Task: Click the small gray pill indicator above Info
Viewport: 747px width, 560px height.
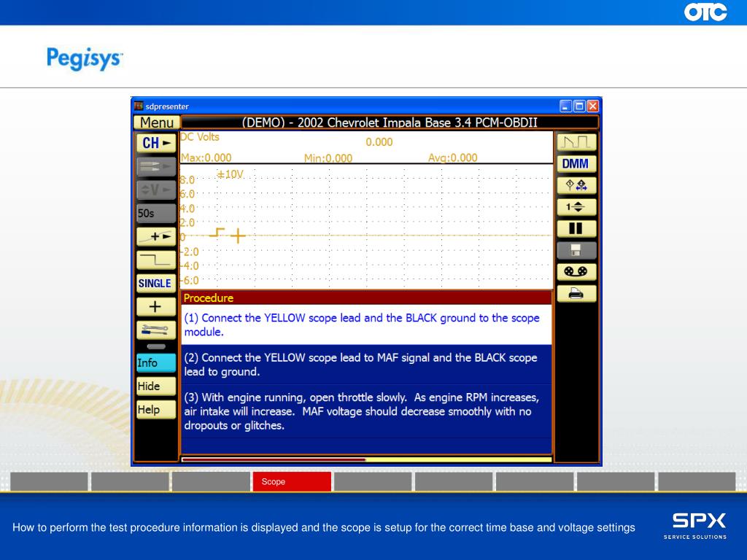Action: tap(156, 346)
